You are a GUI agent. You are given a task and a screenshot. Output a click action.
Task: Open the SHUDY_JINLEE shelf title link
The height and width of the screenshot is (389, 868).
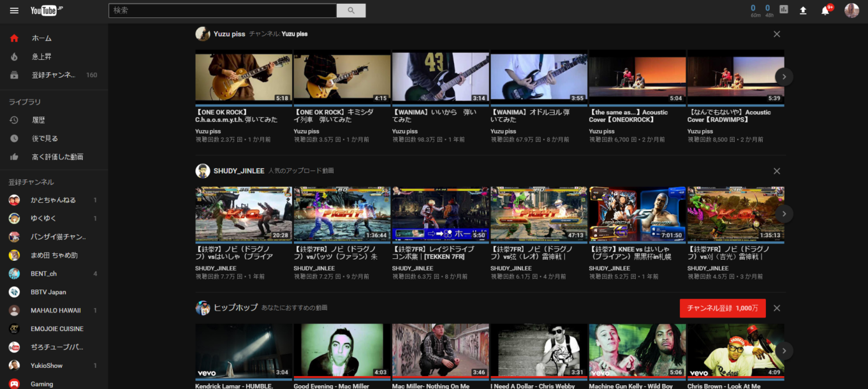239,171
